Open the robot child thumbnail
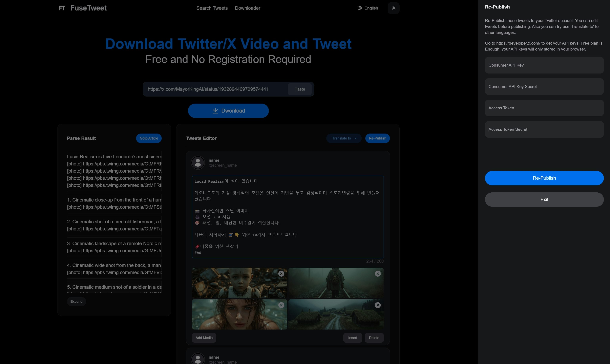The height and width of the screenshot is (364, 610). [240, 283]
